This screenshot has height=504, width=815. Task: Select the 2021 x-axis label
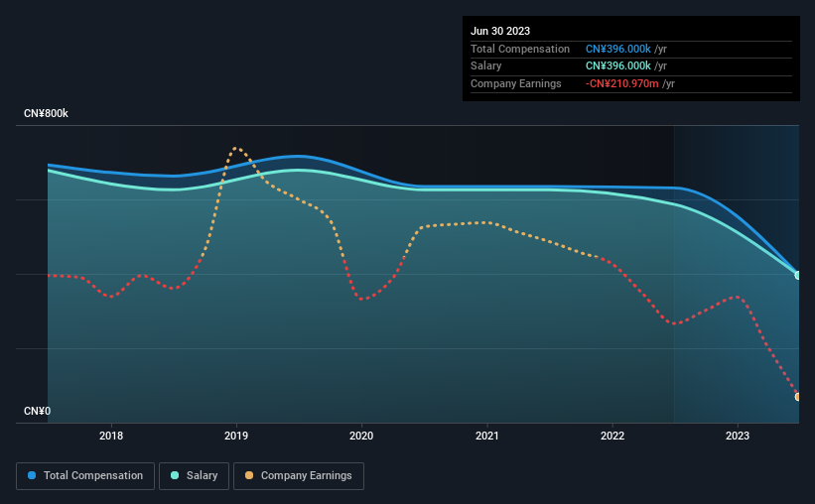tap(487, 436)
